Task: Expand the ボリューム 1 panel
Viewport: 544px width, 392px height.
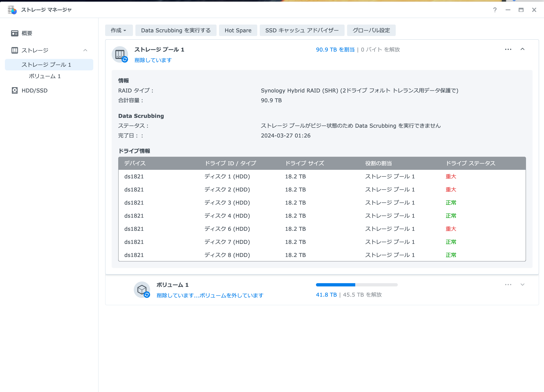Action: [x=522, y=285]
